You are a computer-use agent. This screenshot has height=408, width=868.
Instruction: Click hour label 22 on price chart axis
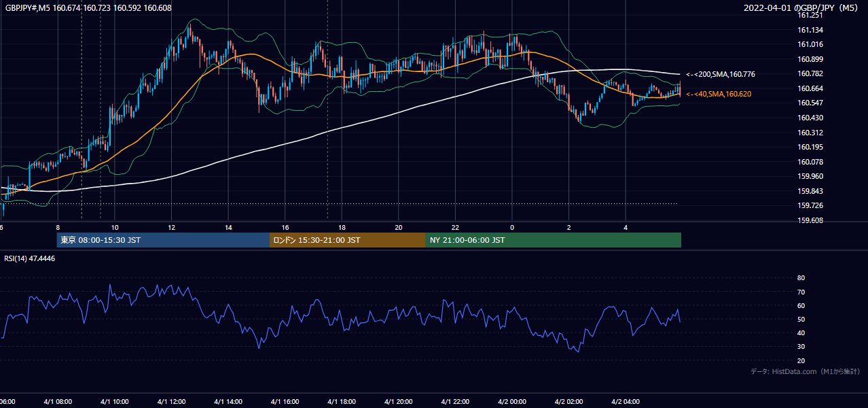pyautogui.click(x=455, y=228)
